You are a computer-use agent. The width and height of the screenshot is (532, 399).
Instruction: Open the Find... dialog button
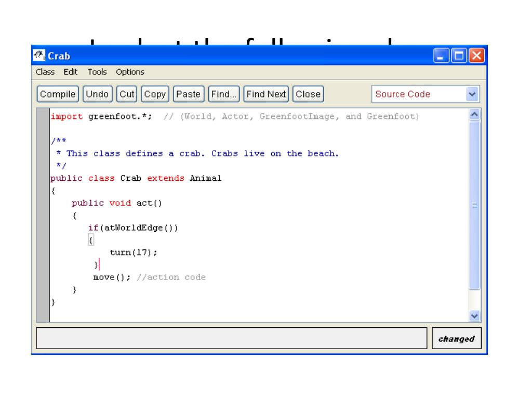224,94
